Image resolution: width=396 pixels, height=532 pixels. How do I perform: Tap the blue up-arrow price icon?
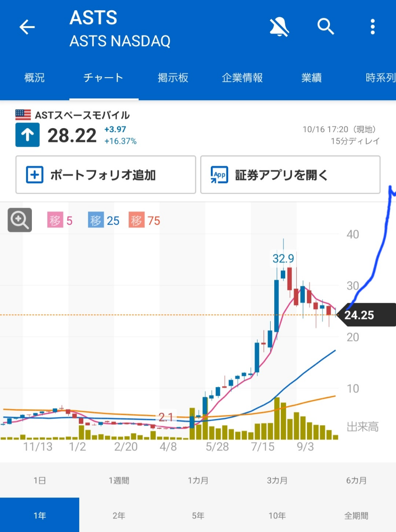tap(27, 135)
